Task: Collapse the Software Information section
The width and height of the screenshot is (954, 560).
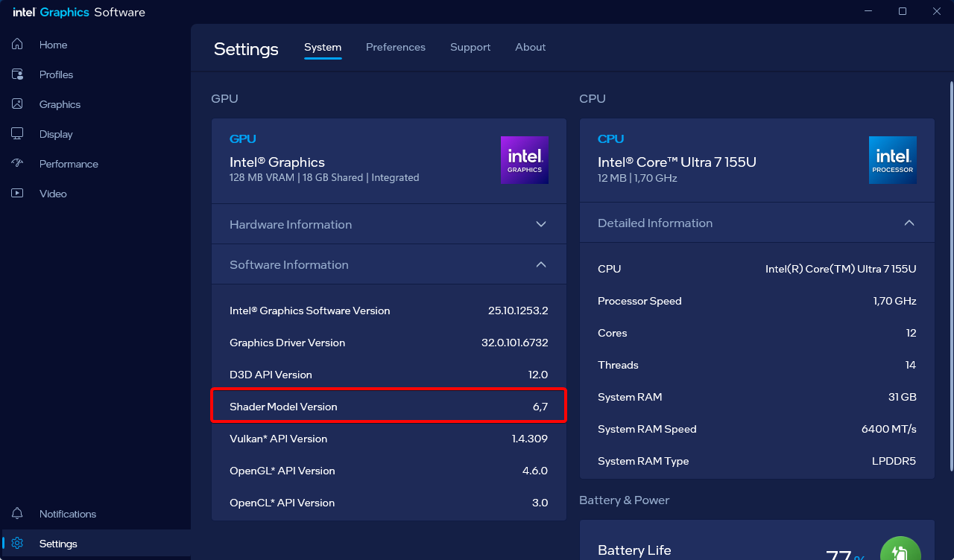Action: pos(541,264)
